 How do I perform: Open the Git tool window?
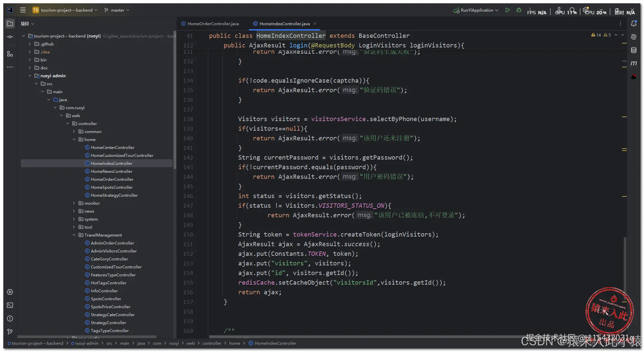(10, 331)
